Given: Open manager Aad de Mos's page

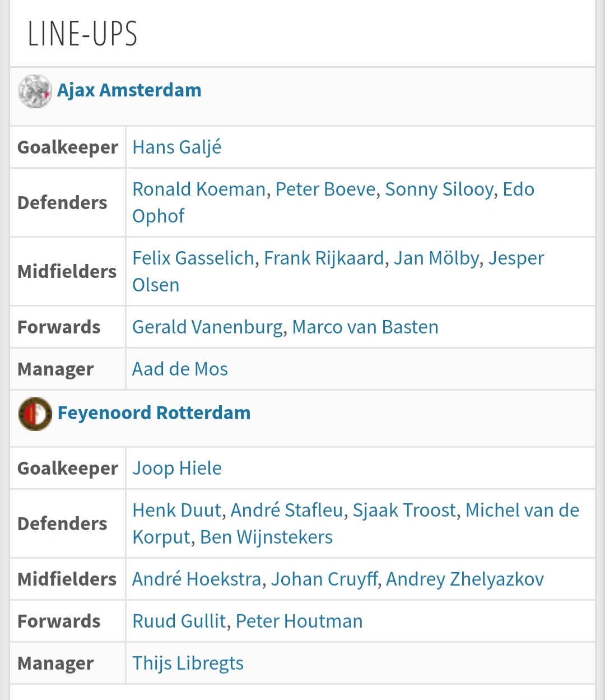Looking at the screenshot, I should [180, 369].
